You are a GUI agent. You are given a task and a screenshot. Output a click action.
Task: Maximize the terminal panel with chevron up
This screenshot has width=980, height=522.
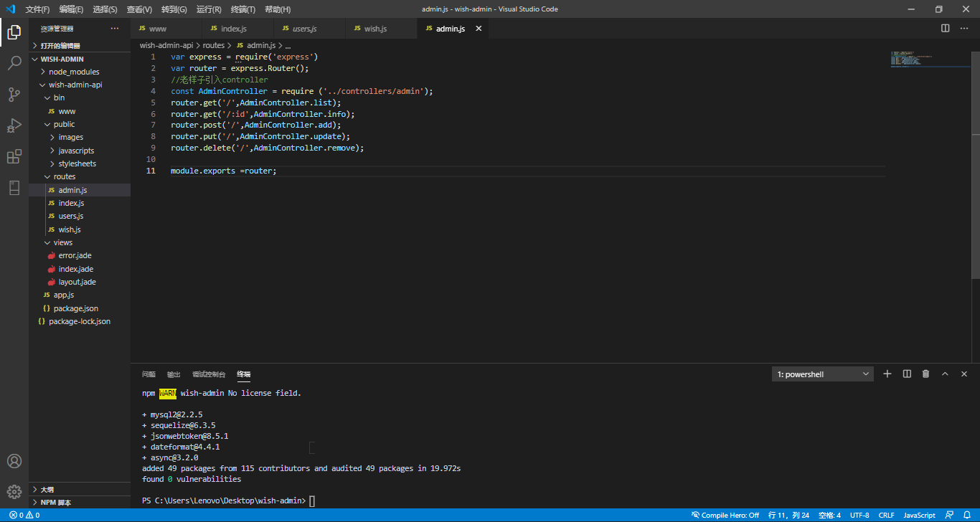(946, 374)
